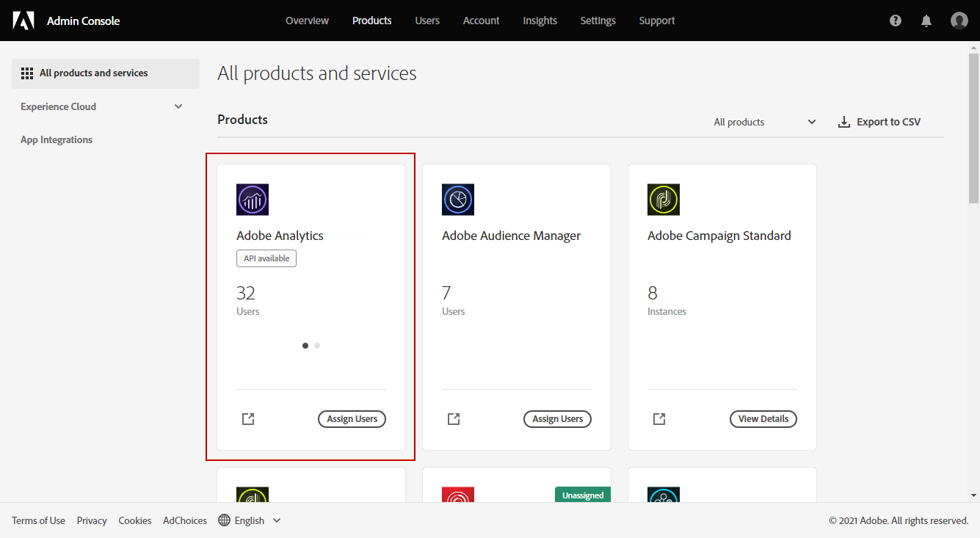Switch to the Users tab
980x538 pixels.
pyautogui.click(x=427, y=21)
